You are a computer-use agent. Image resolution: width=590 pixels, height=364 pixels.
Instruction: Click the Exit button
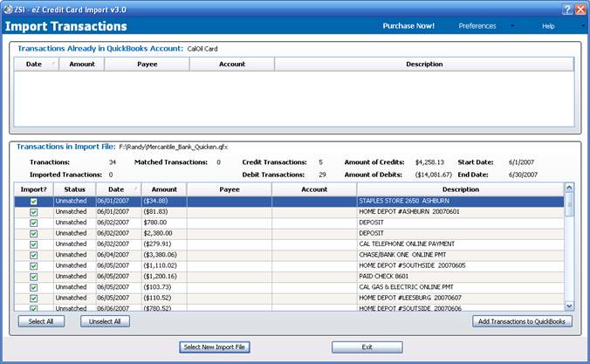coord(367,347)
